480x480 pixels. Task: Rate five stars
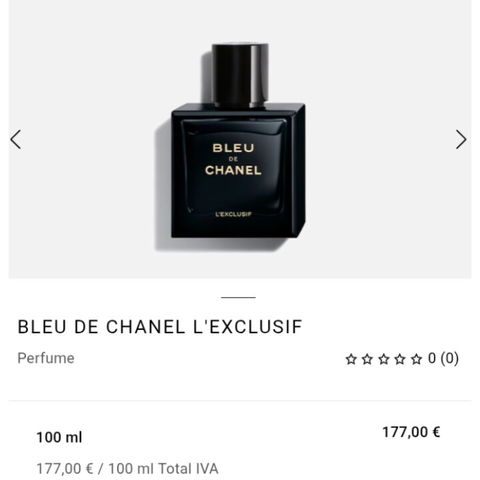tap(416, 359)
